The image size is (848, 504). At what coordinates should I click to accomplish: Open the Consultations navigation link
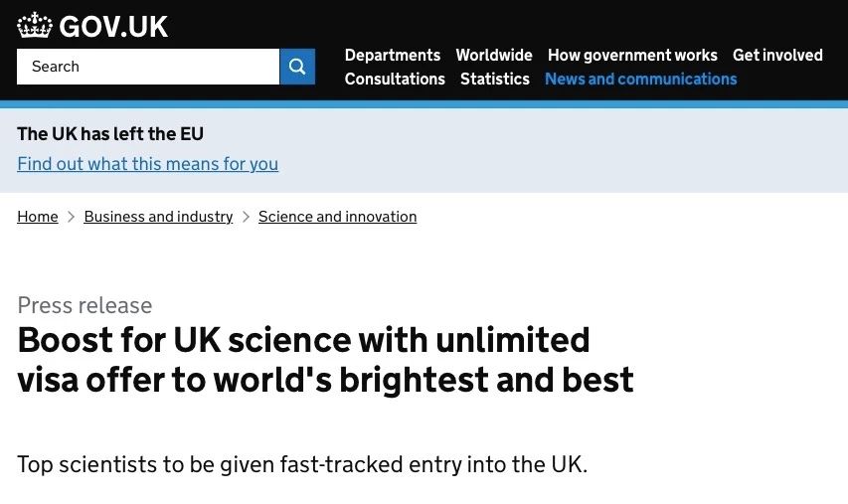(395, 80)
